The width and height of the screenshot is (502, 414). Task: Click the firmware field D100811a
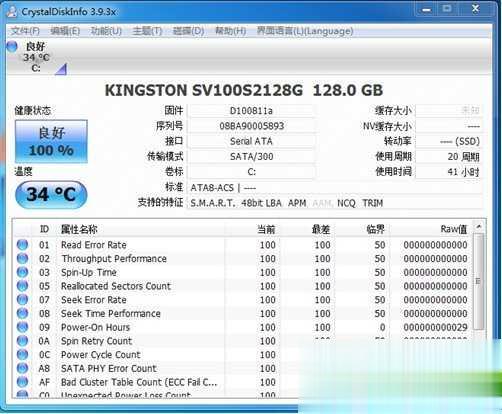click(251, 111)
